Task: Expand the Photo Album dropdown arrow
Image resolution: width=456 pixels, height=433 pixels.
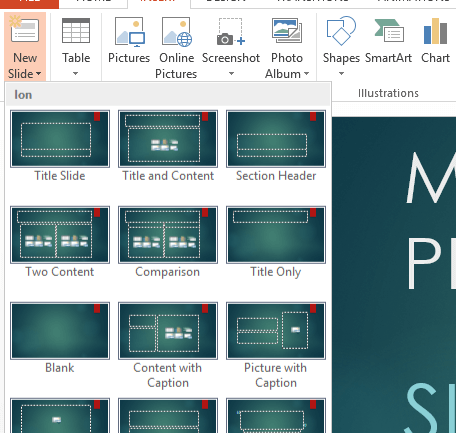Action: (306, 74)
